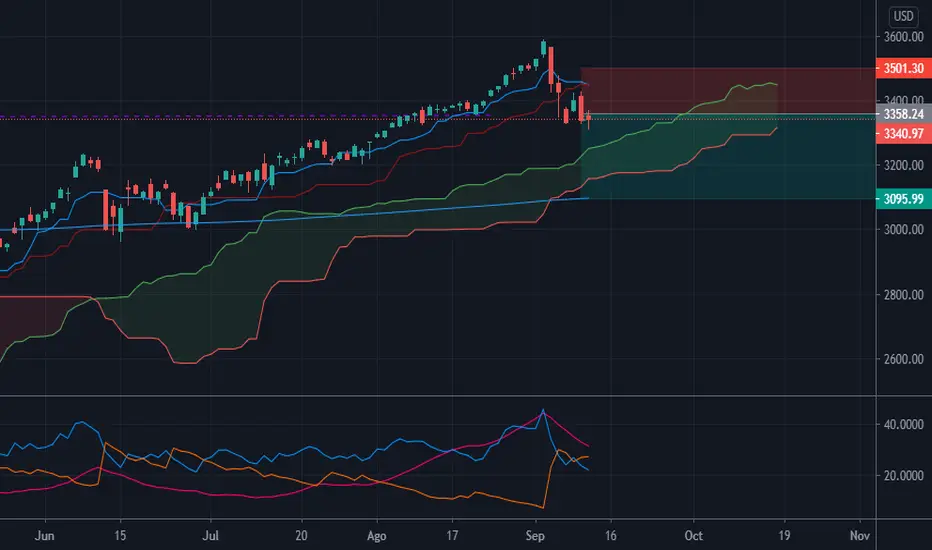Image resolution: width=932 pixels, height=550 pixels.
Task: Click the 20 date label on time axis
Action: tap(301, 536)
